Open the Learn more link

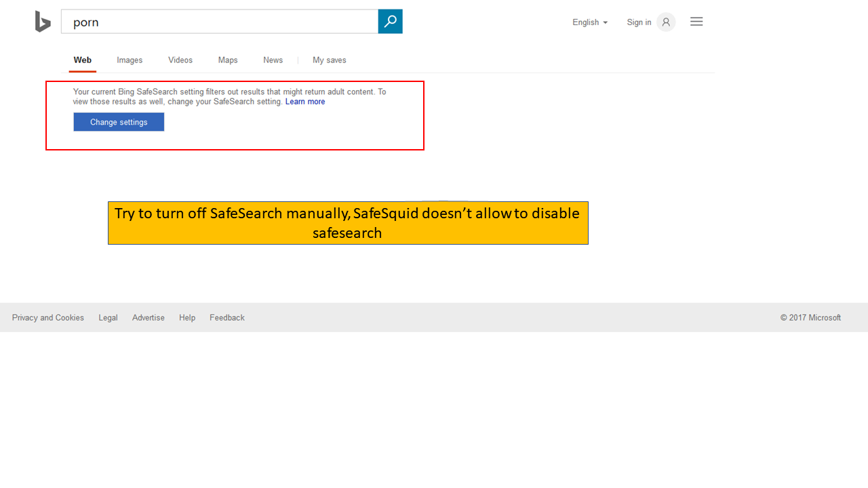point(305,102)
